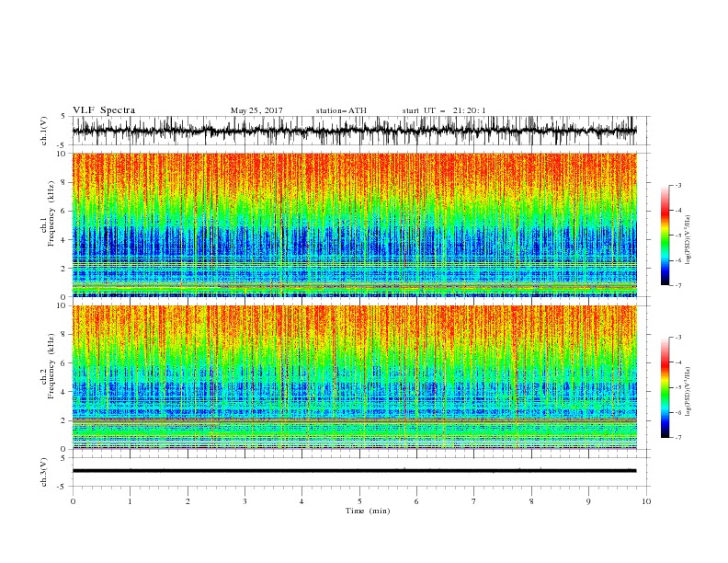
Task: Click the "-3" label on ch.1 color bar
Action: [677, 185]
